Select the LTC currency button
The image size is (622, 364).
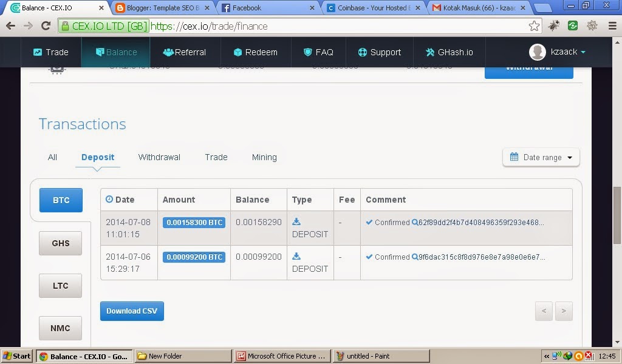pyautogui.click(x=60, y=286)
